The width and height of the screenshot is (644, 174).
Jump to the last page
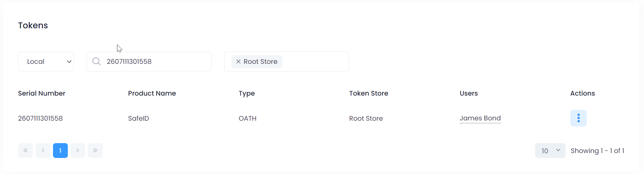click(x=95, y=150)
